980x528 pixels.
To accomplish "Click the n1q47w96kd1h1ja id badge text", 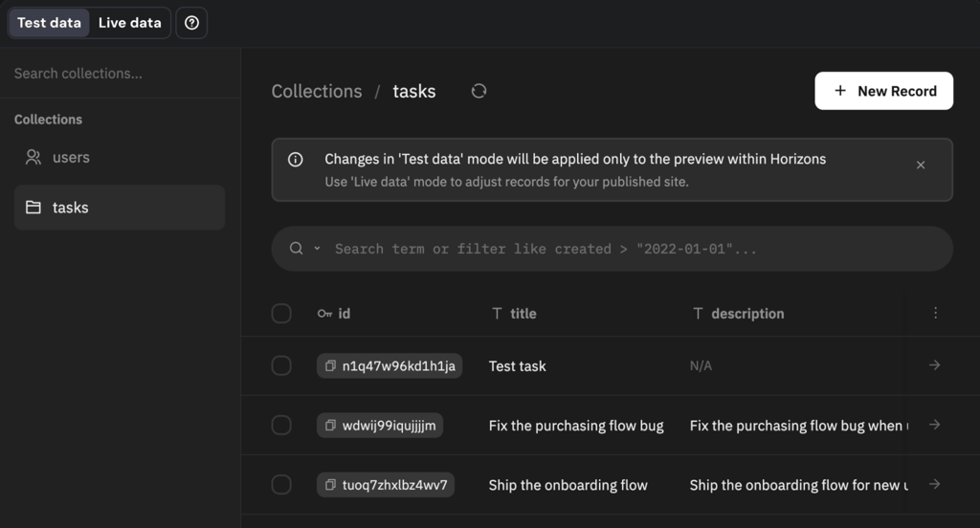I will point(399,366).
